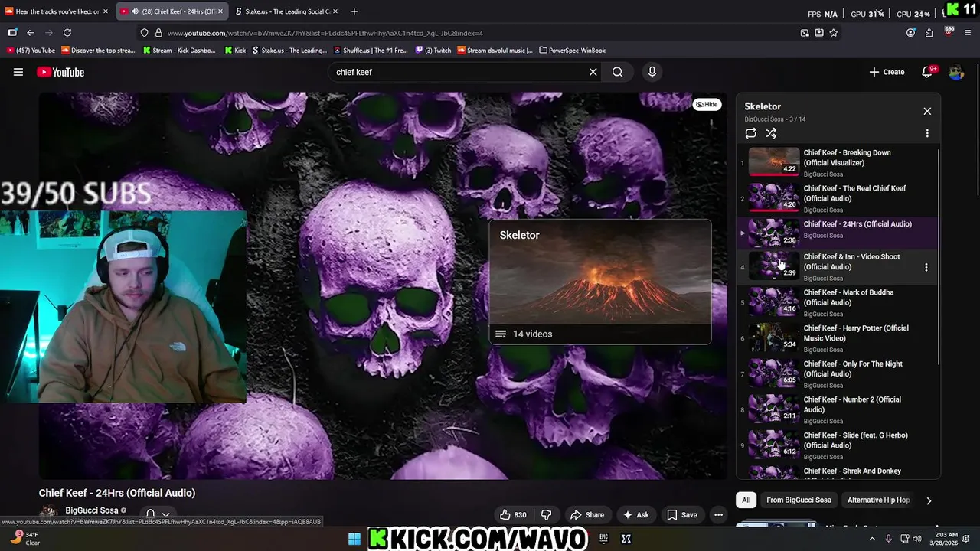Reload the page in the browser

67,33
